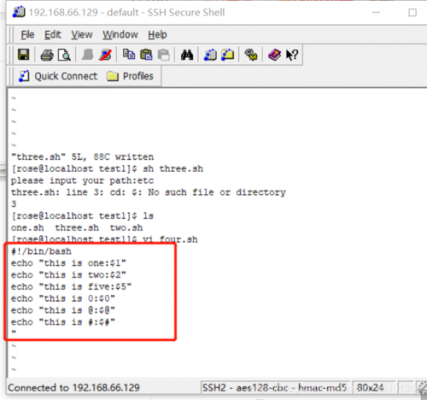427x400 pixels.
Task: Click the Save floppy disk icon
Action: 24,55
